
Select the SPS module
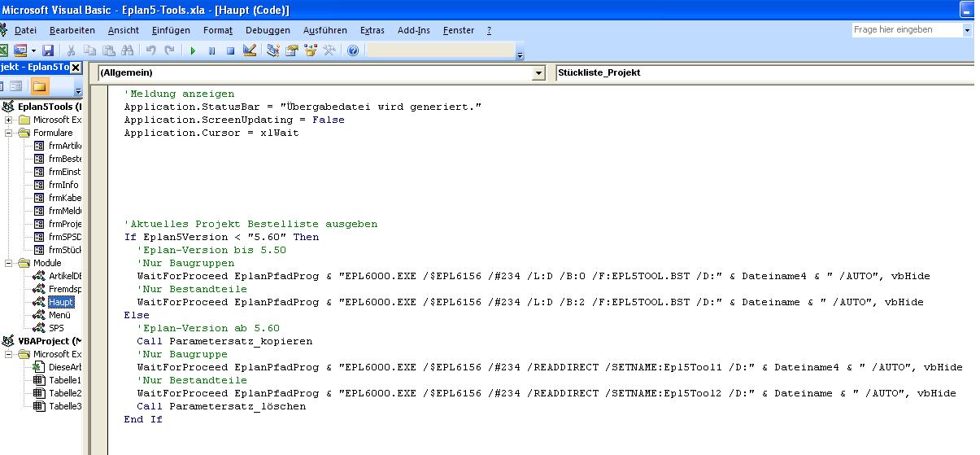tap(56, 328)
